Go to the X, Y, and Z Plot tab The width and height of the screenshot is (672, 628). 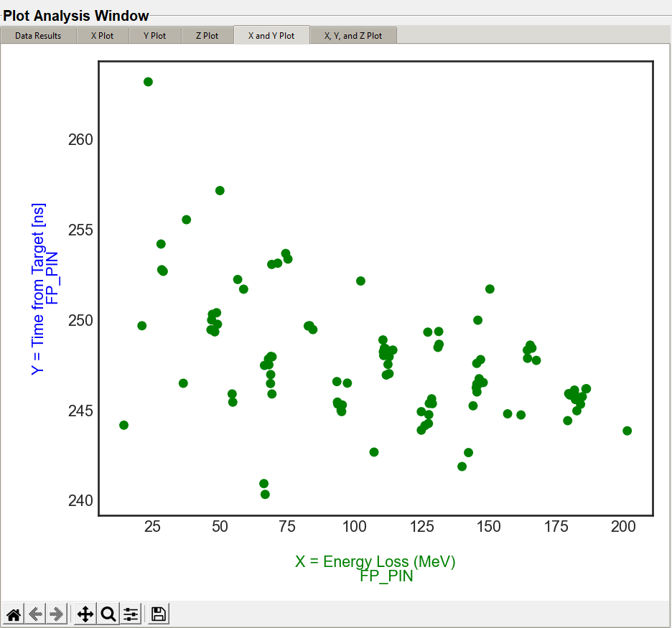click(x=353, y=35)
